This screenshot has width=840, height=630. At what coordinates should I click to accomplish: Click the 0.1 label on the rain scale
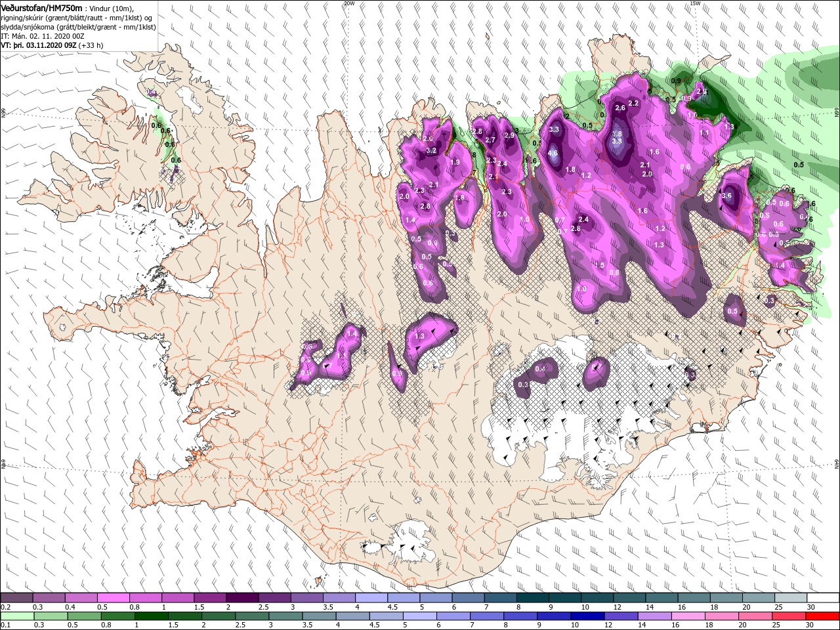coord(5,625)
